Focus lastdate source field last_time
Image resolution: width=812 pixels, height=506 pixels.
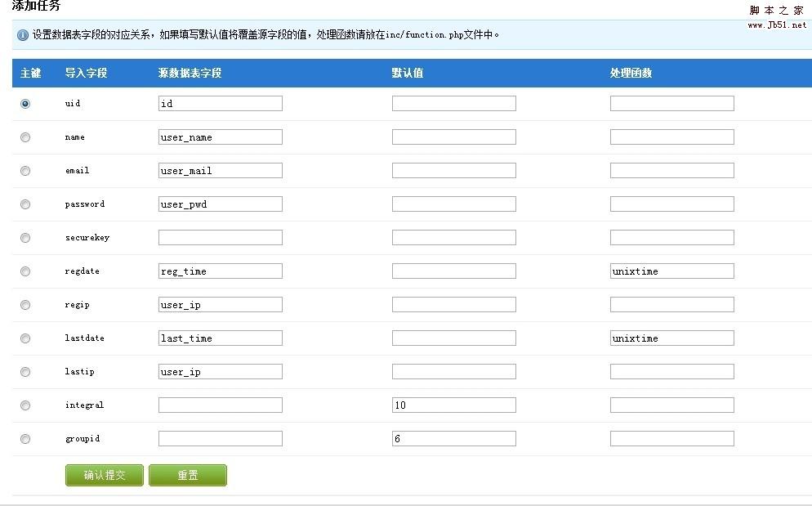click(221, 338)
